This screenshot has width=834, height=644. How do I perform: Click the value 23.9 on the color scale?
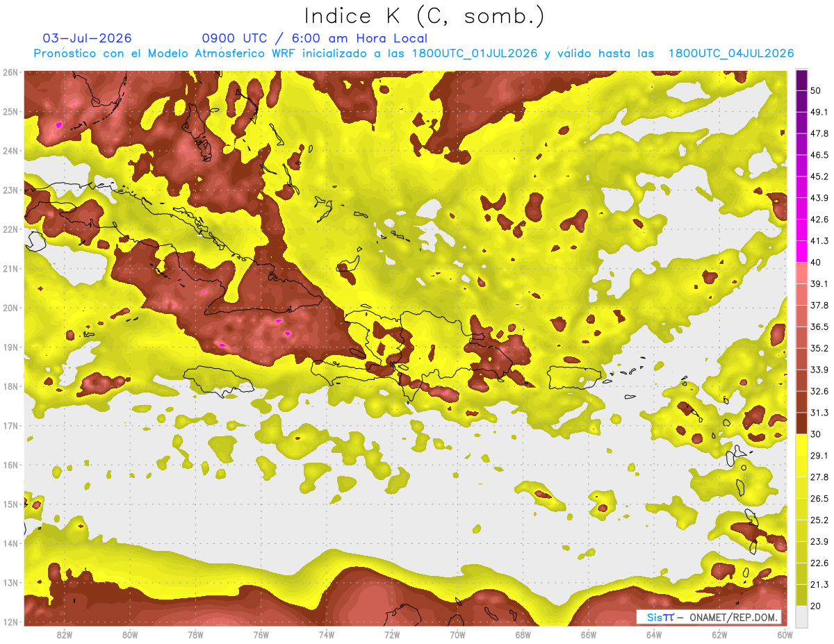819,542
